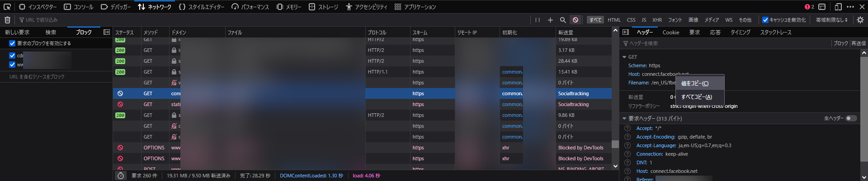The image size is (868, 181).
Task: Collapse the GET summary section
Action: (624, 57)
